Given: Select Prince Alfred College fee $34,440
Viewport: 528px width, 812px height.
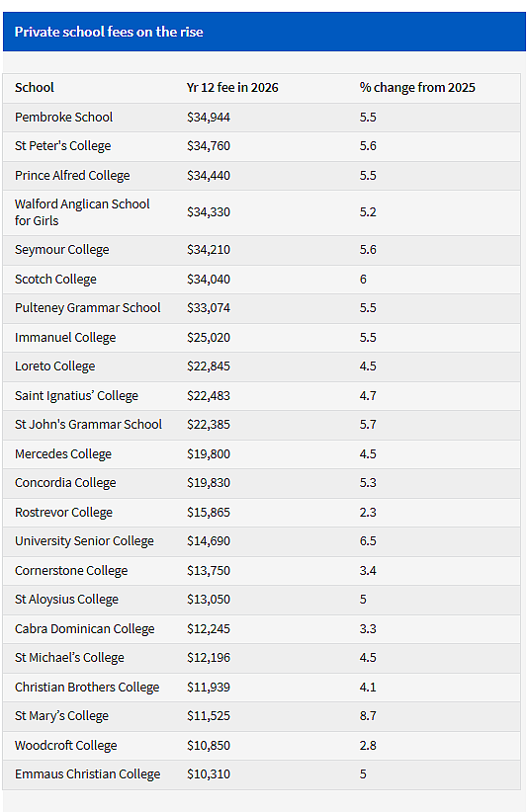Looking at the screenshot, I should pyautogui.click(x=209, y=176).
